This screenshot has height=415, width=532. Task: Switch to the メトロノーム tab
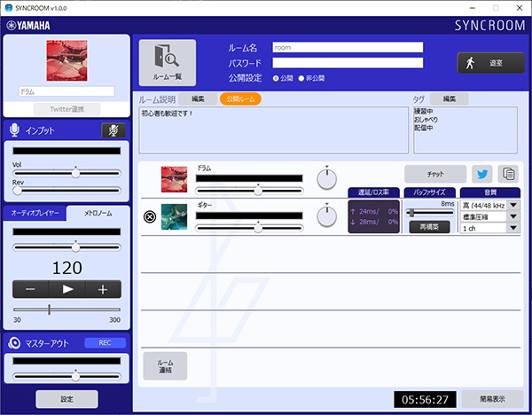[98, 213]
